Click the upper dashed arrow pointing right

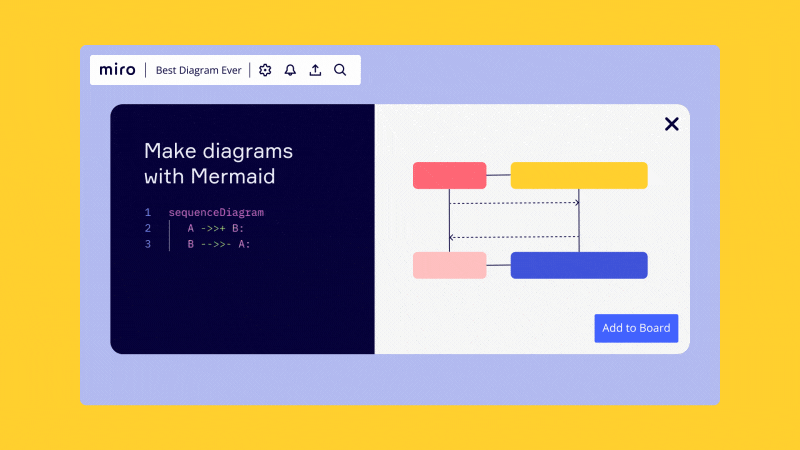514,203
